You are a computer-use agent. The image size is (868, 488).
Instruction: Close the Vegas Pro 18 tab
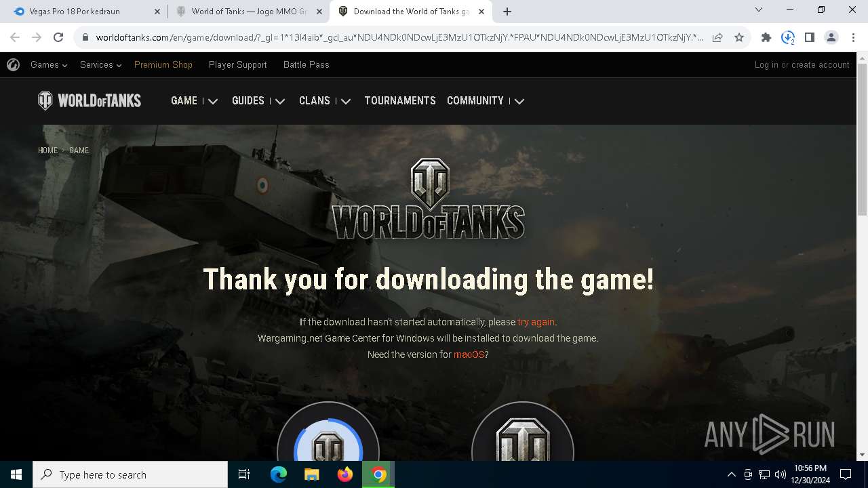(157, 12)
